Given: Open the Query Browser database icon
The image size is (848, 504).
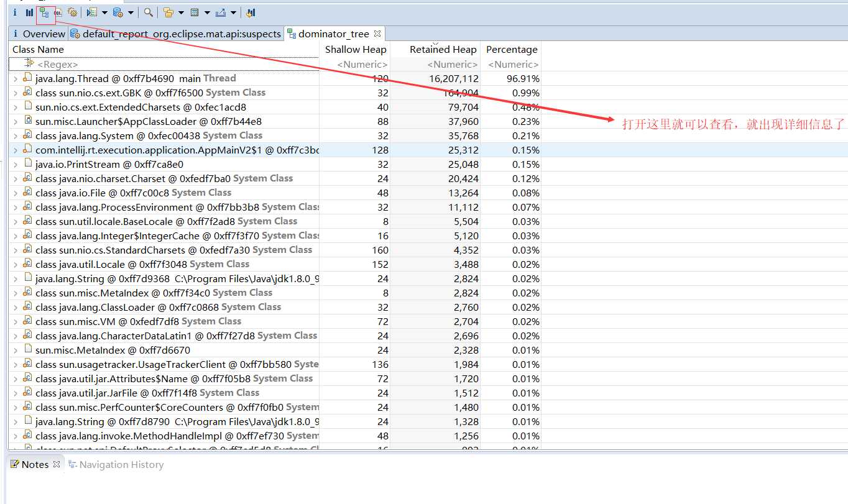Looking at the screenshot, I should pyautogui.click(x=118, y=12).
